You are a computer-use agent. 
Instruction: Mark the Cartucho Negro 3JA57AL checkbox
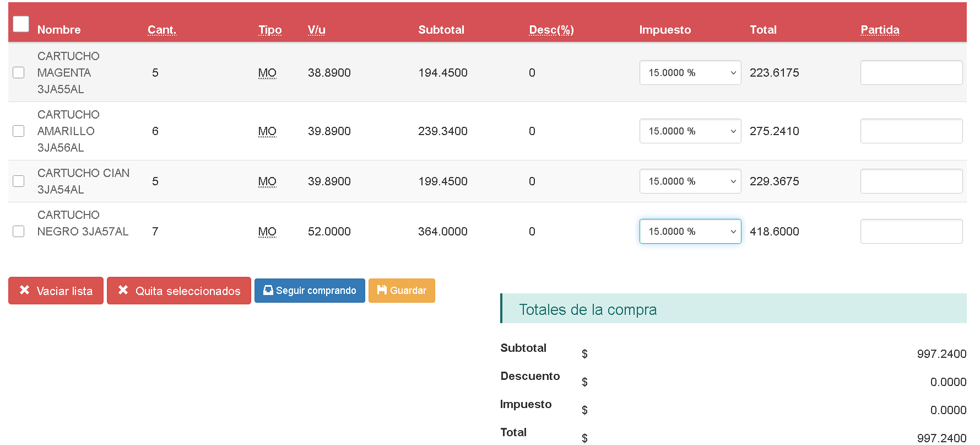tap(19, 232)
